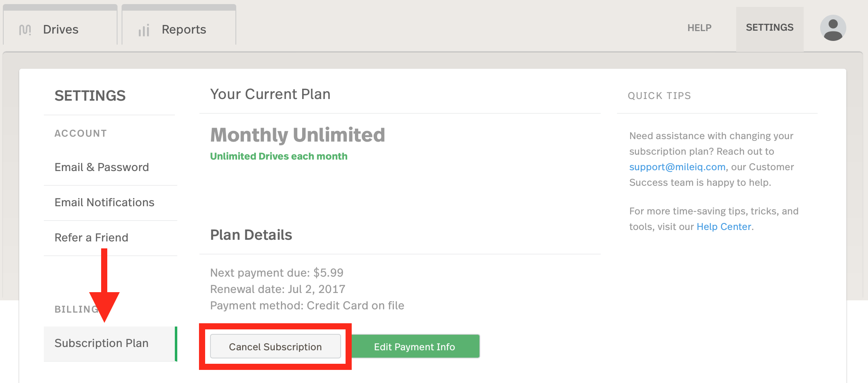Select Refer a Friend
The width and height of the screenshot is (868, 383).
pos(91,237)
